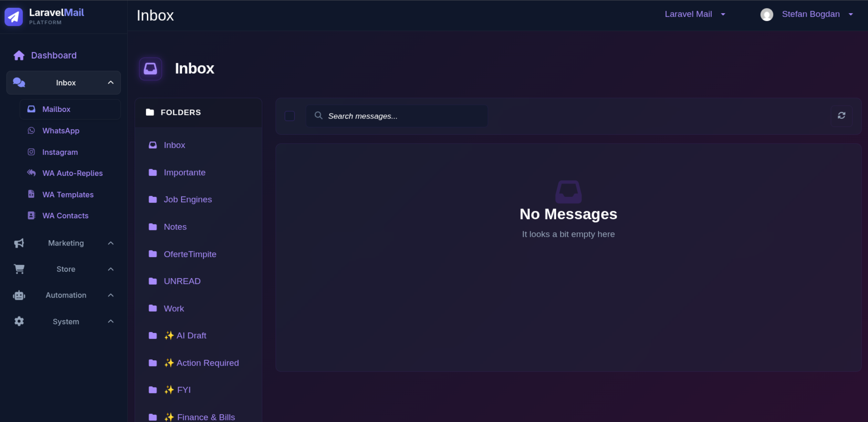The width and height of the screenshot is (868, 422).
Task: Open the UNREAD folder link
Action: point(182,281)
